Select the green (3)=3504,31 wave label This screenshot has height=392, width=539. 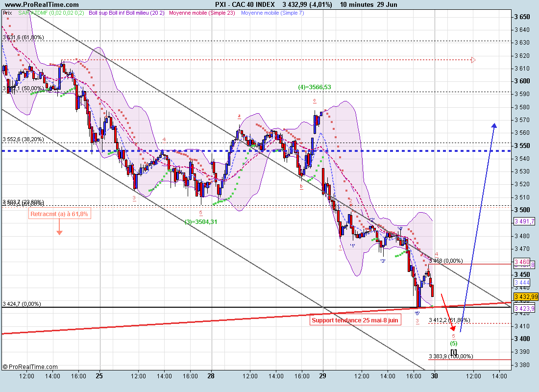[x=201, y=222]
